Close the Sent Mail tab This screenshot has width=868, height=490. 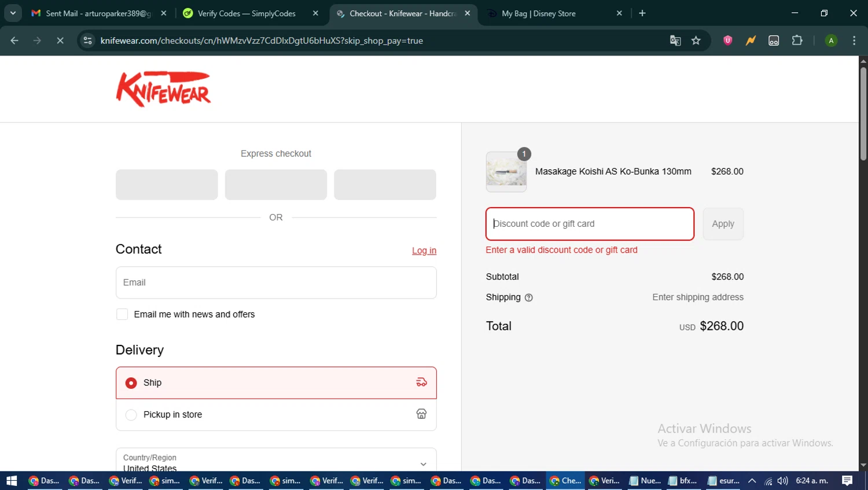pyautogui.click(x=164, y=13)
